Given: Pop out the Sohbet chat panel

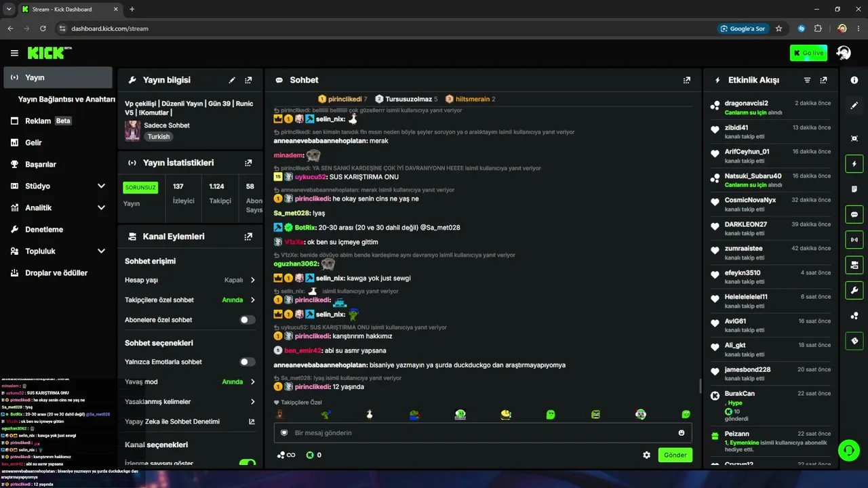Looking at the screenshot, I should pyautogui.click(x=687, y=80).
